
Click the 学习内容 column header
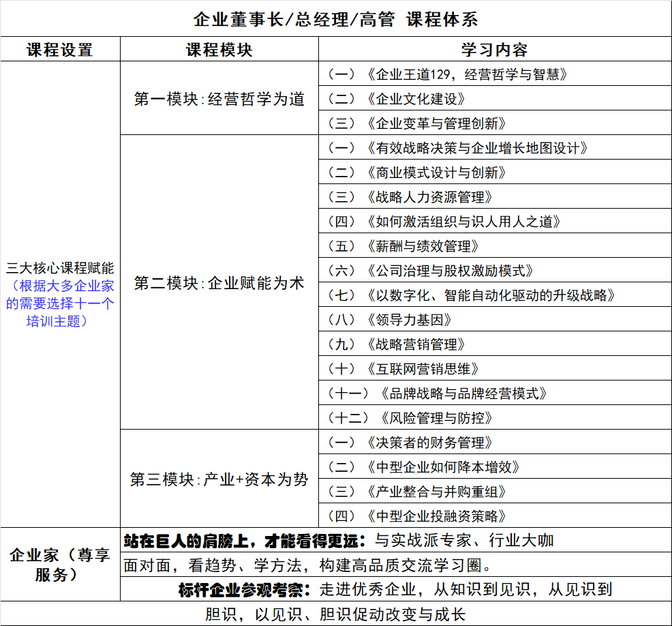(x=494, y=50)
